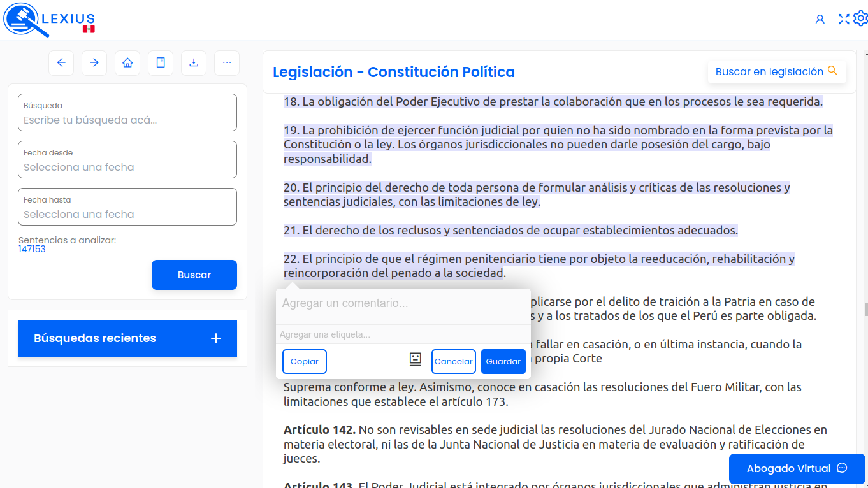
Task: Click the Buscar button
Action: pos(194,275)
